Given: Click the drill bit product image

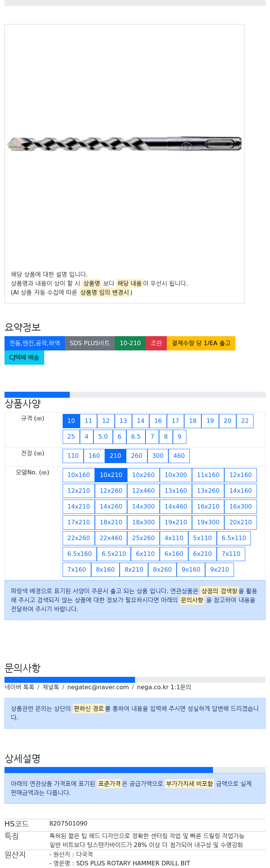Looking at the screenshot, I should pos(124,143).
